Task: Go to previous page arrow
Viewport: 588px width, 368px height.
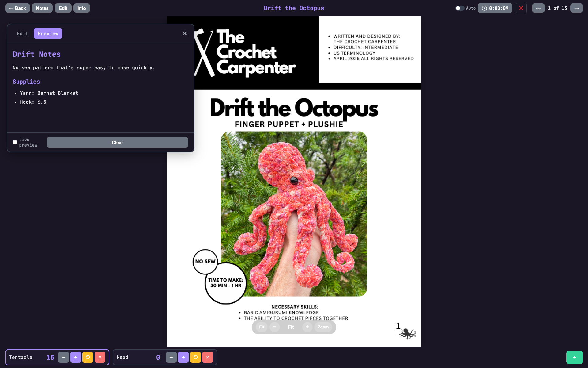Action: (538, 8)
